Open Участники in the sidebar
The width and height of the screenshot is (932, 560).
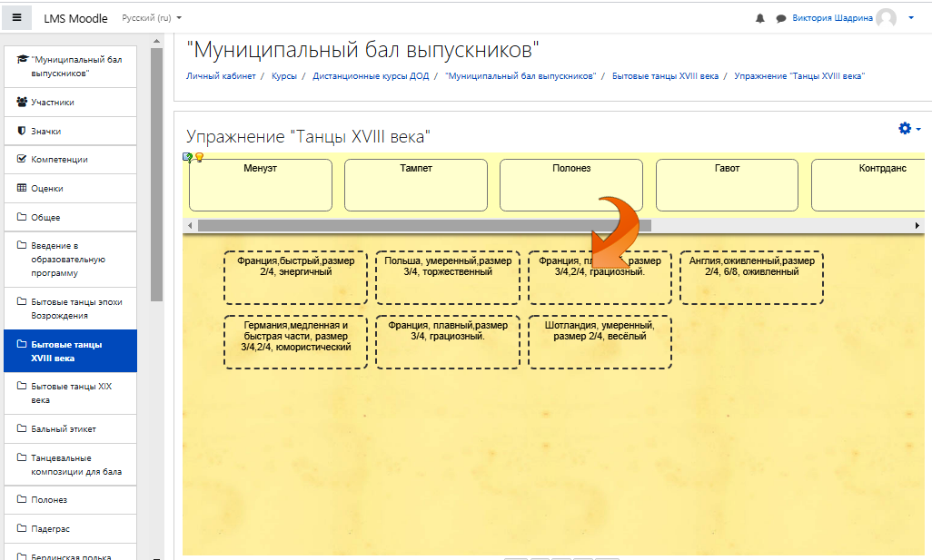52,103
